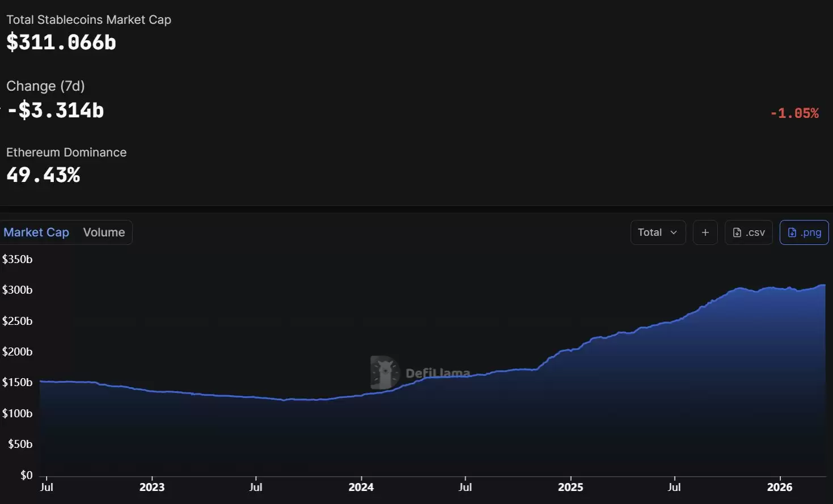Click the 49.43% Ethereum dominance value
The height and width of the screenshot is (504, 833).
click(x=43, y=175)
